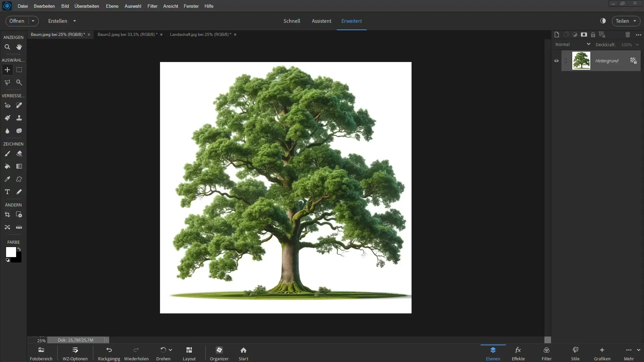Swap foreground and background colors
644x362 pixels.
click(19, 249)
